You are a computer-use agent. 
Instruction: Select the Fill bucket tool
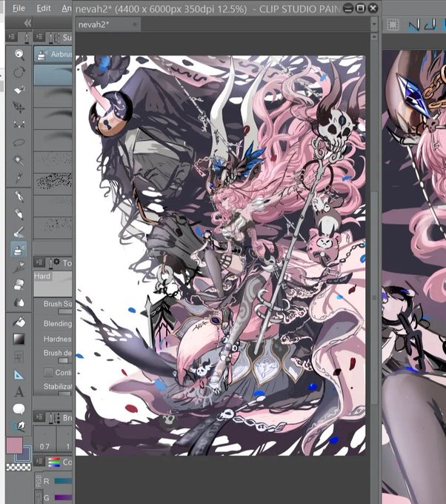(19, 322)
